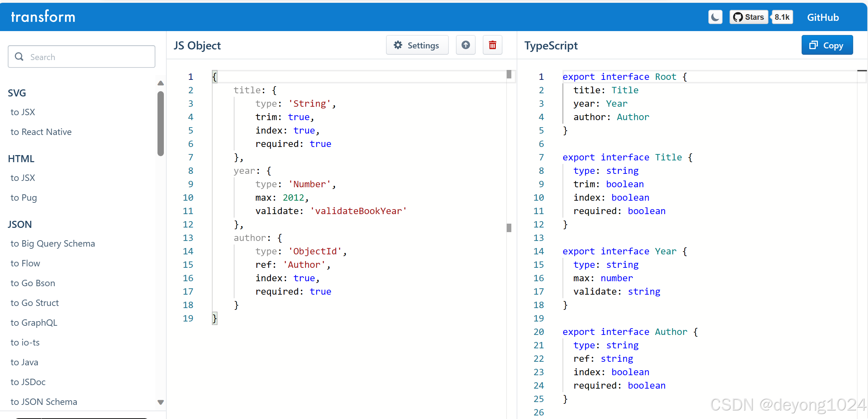868x419 pixels.
Task: Click the upload arrow icon button
Action: tap(465, 45)
